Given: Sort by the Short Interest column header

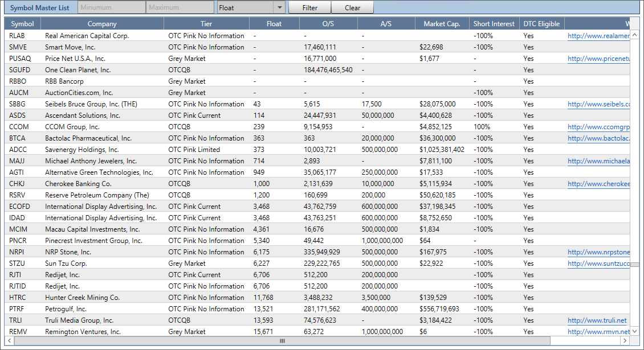Looking at the screenshot, I should [x=494, y=24].
